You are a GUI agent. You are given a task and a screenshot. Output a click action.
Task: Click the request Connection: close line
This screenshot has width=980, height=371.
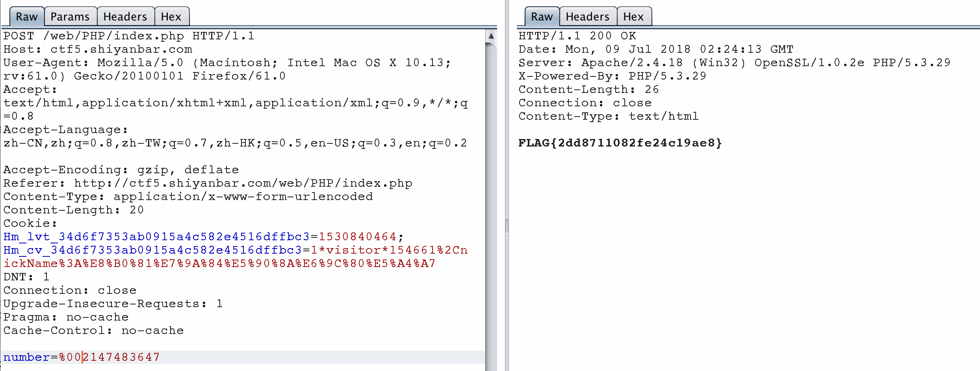(x=70, y=290)
